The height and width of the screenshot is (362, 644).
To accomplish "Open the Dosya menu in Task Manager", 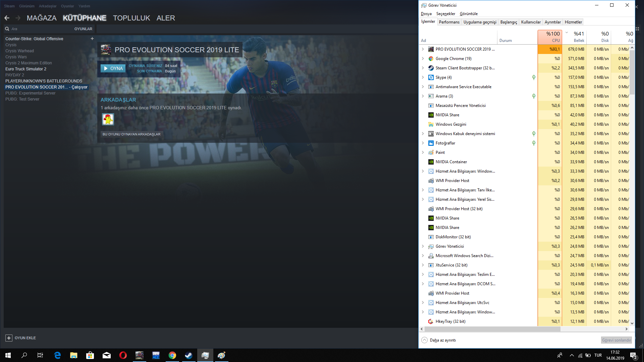I will tap(426, 14).
